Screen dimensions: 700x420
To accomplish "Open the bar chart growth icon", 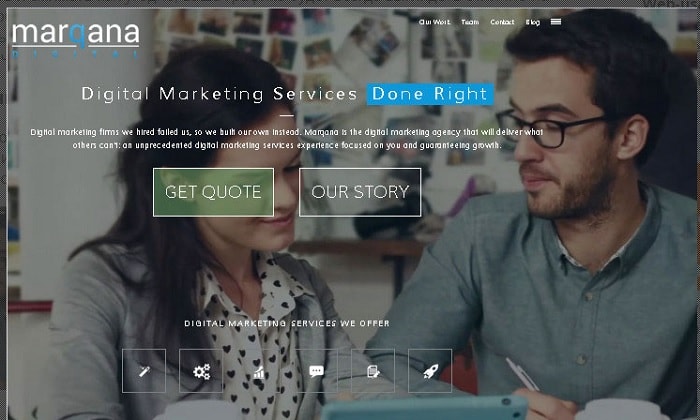I will (x=258, y=371).
